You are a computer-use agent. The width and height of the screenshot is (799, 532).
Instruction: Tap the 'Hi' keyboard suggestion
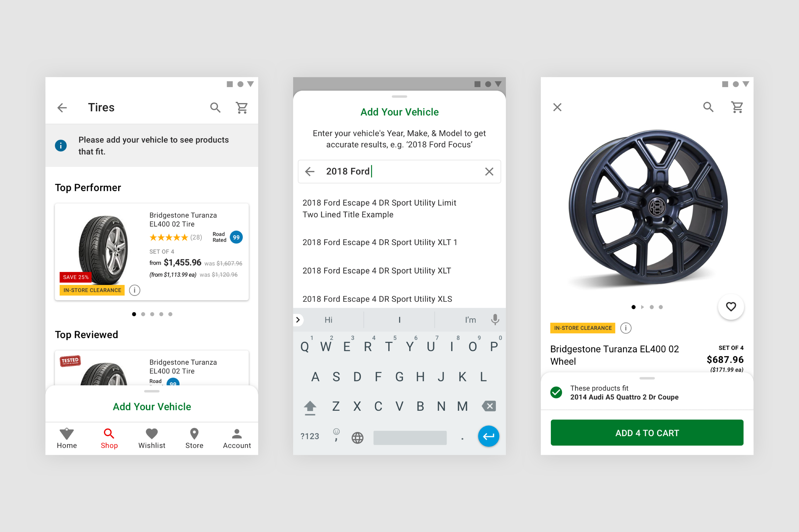pos(329,320)
